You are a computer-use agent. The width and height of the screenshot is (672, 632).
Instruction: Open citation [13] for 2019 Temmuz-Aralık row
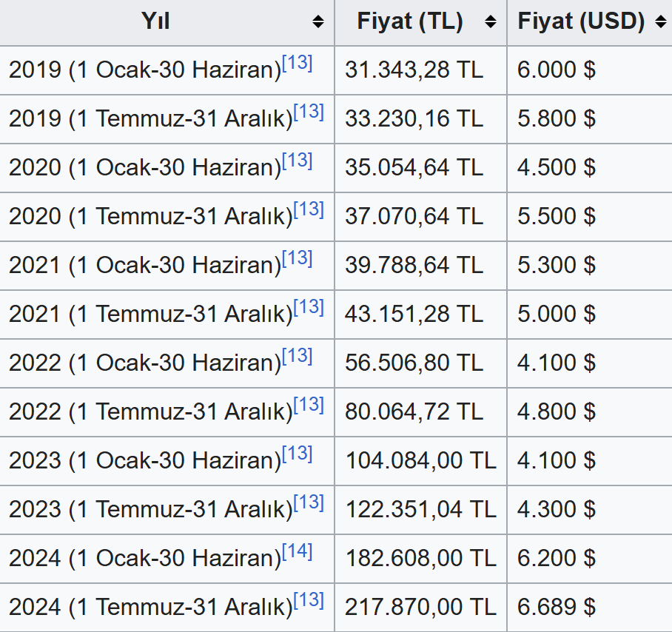click(309, 112)
